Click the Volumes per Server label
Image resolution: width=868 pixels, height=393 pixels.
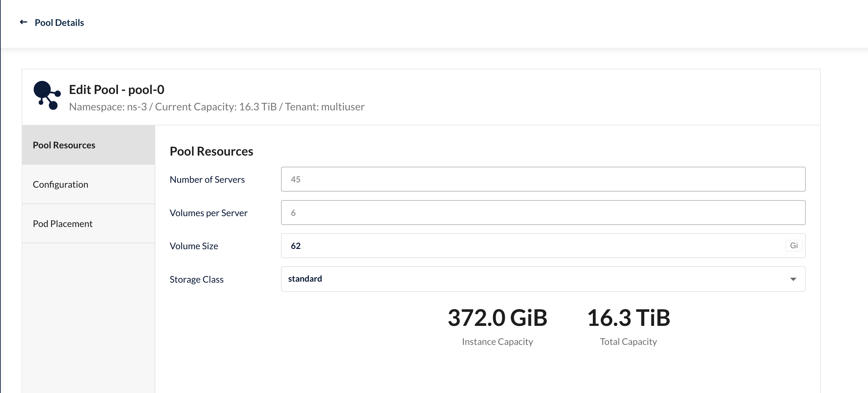pyautogui.click(x=209, y=213)
